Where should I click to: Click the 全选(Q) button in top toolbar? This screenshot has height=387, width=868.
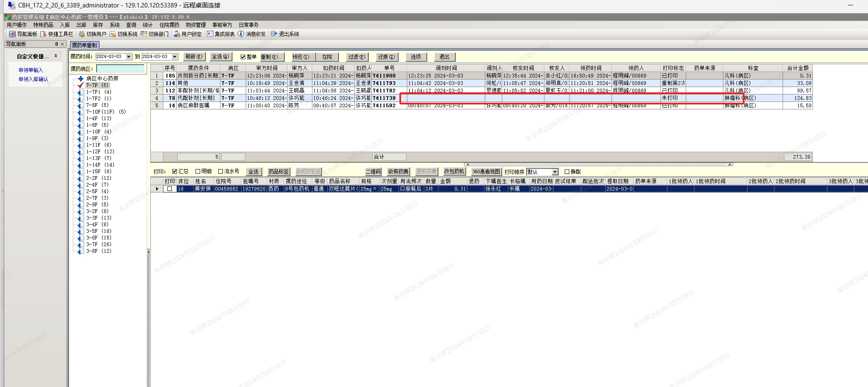click(220, 57)
